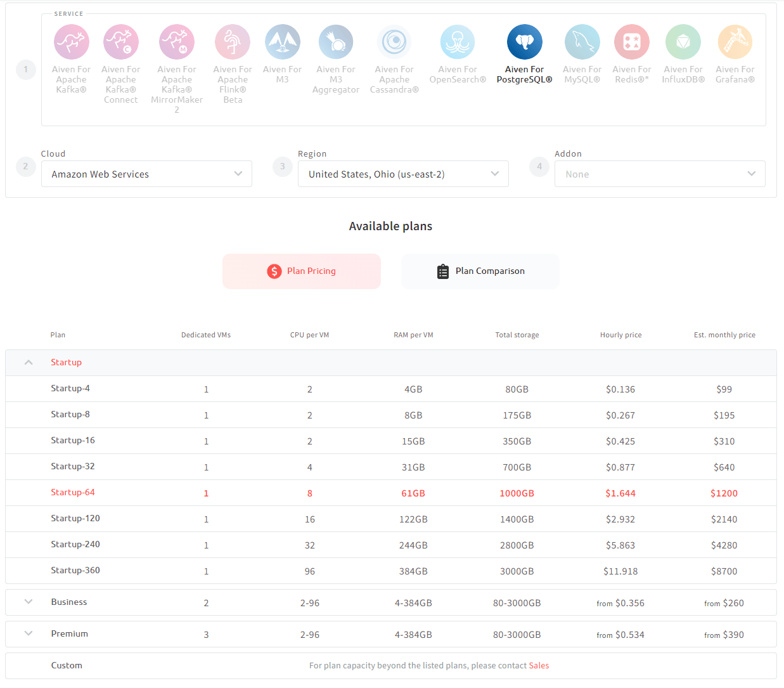
Task: Contact Sales via the link
Action: [539, 665]
